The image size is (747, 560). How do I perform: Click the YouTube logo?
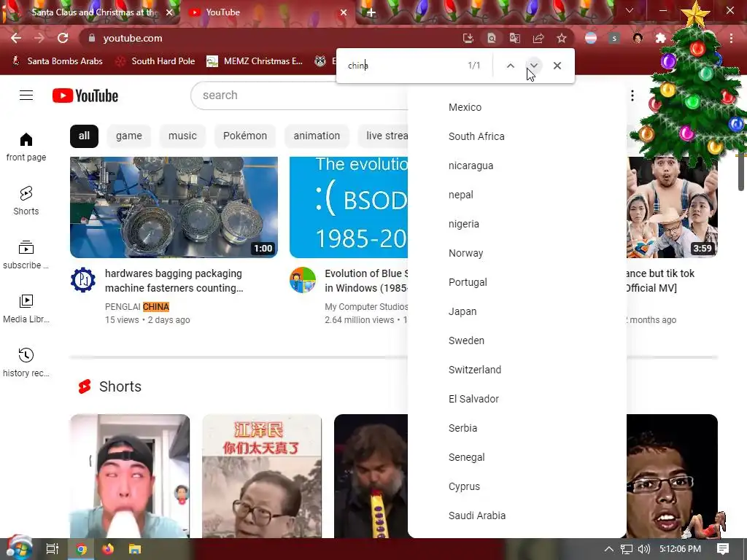(x=85, y=96)
